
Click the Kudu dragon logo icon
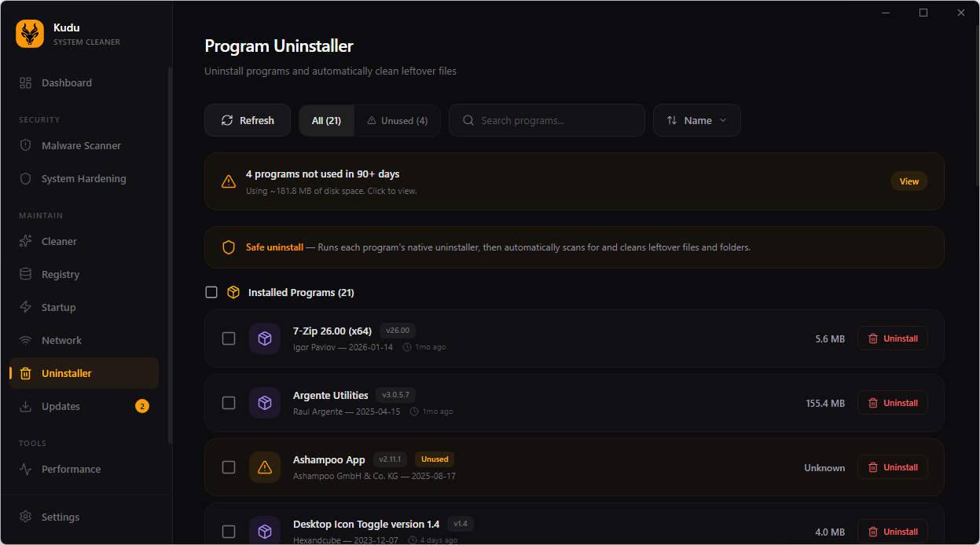(30, 34)
